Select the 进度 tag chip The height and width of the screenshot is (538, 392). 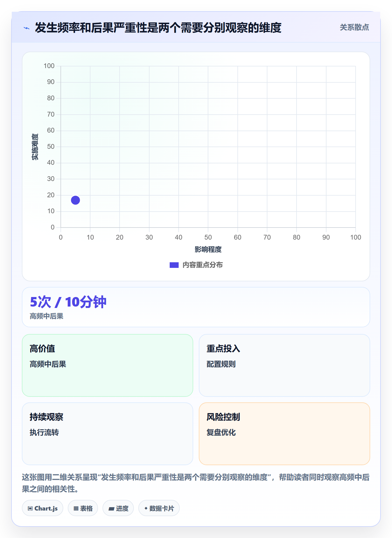coord(118,508)
